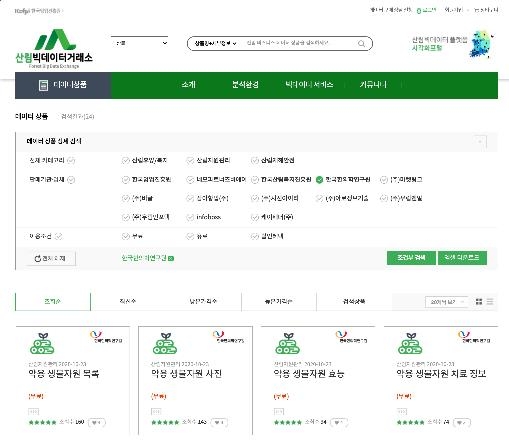Click the heart like button on 약용 생물자원 목록 card
The image size is (509, 443).
coord(97,422)
